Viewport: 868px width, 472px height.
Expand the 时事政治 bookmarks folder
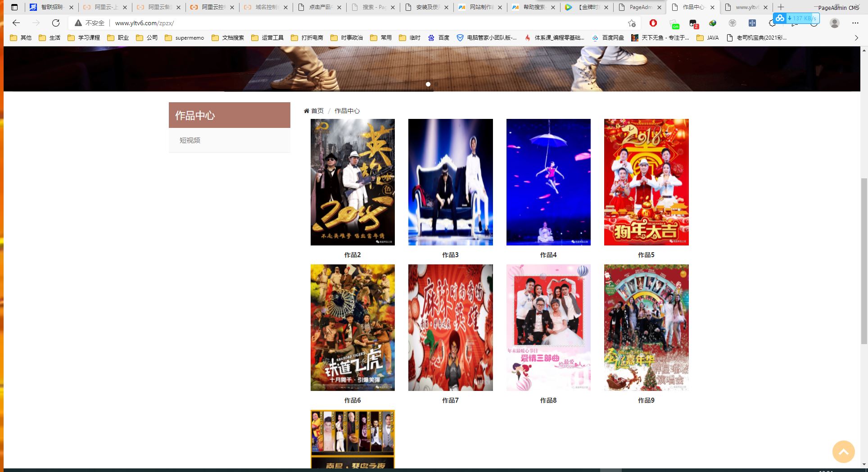pos(347,38)
